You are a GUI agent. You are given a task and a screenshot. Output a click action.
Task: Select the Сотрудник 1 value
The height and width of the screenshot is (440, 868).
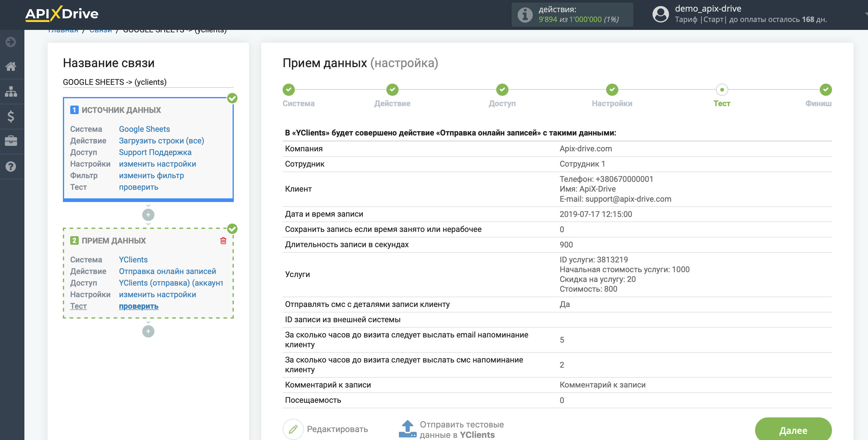point(582,164)
